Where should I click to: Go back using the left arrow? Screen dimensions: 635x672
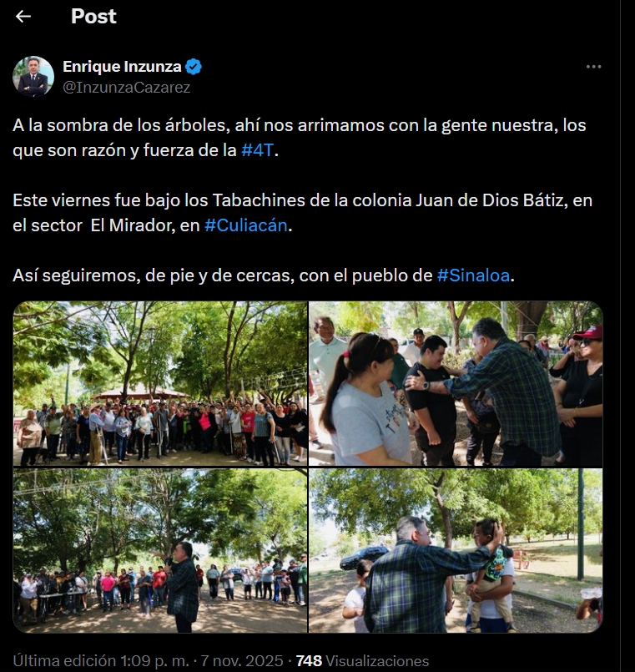[x=23, y=17]
